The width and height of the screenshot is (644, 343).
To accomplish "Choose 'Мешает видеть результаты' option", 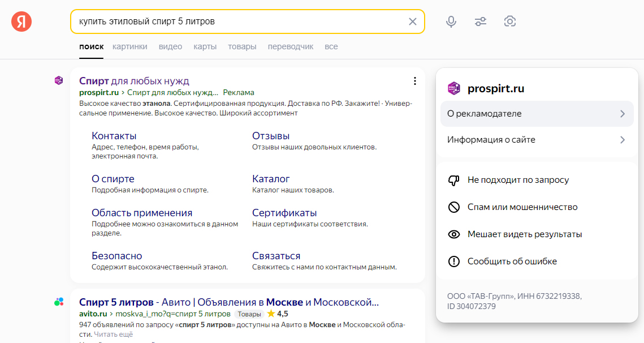I will click(x=525, y=234).
